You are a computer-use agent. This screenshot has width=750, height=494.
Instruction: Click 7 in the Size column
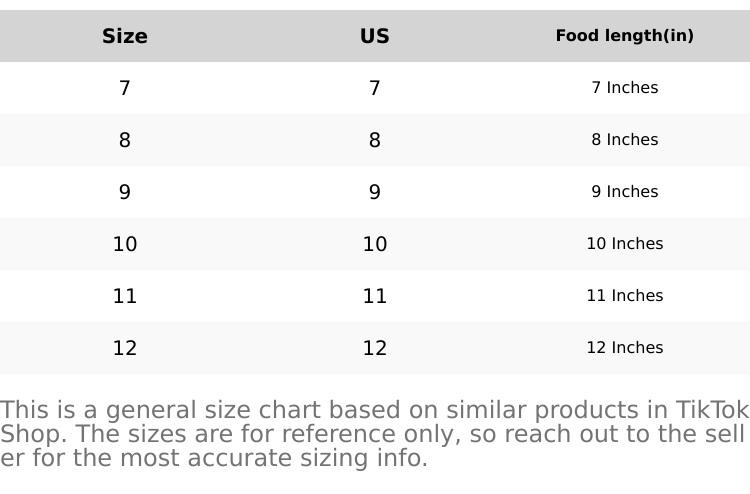(125, 88)
